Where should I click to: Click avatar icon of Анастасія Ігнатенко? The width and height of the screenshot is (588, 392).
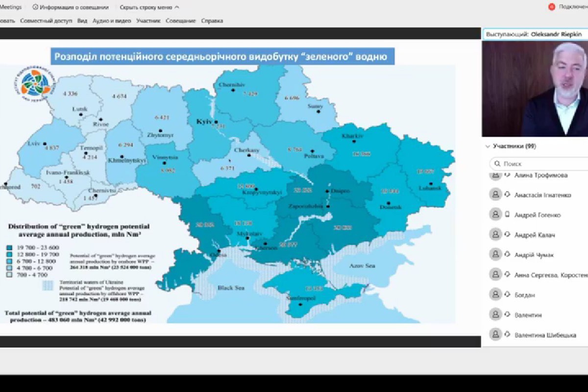tap(495, 195)
